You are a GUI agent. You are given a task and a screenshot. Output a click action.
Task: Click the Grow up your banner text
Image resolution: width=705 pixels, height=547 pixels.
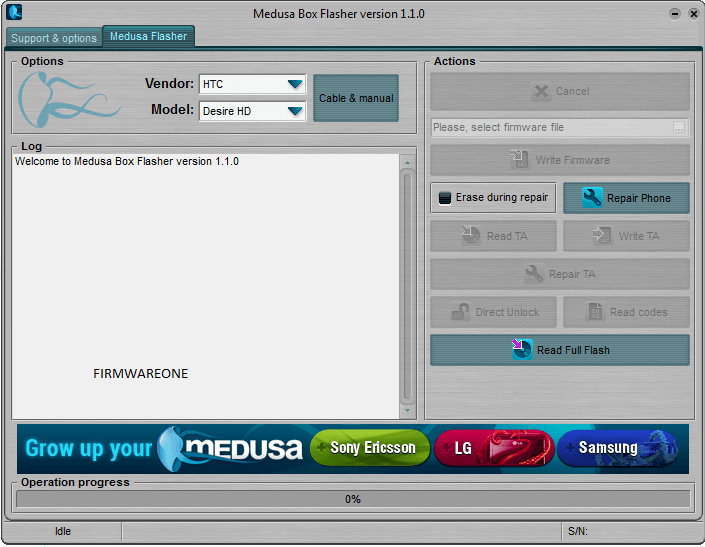[89, 449]
